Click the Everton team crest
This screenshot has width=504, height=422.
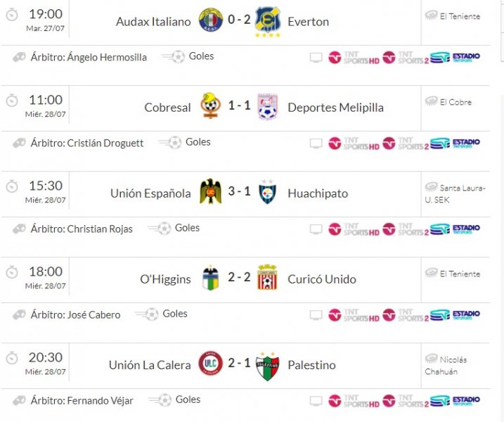(x=267, y=21)
